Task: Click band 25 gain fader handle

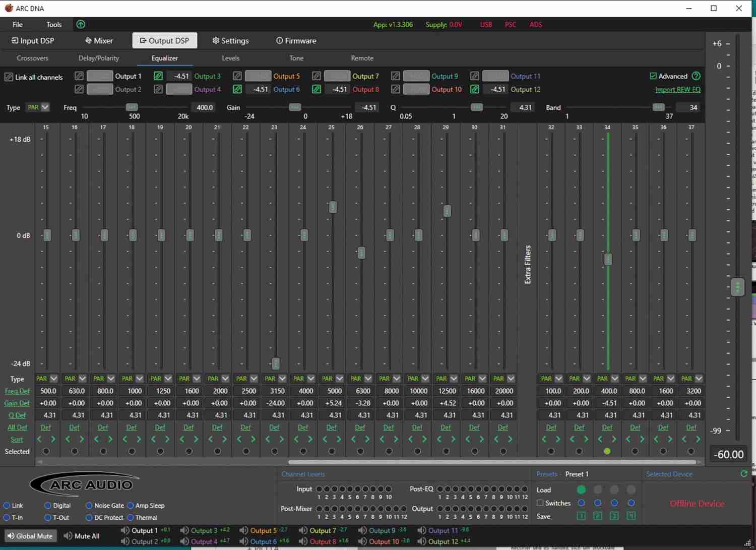Action: click(x=333, y=207)
